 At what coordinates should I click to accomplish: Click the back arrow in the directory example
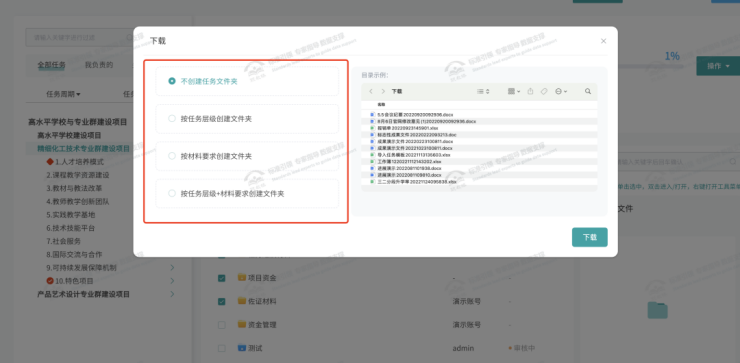tap(371, 91)
